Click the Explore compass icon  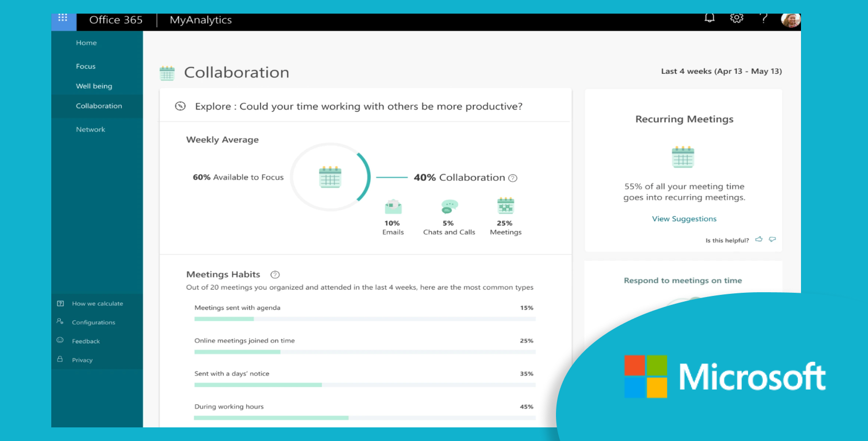click(x=180, y=106)
